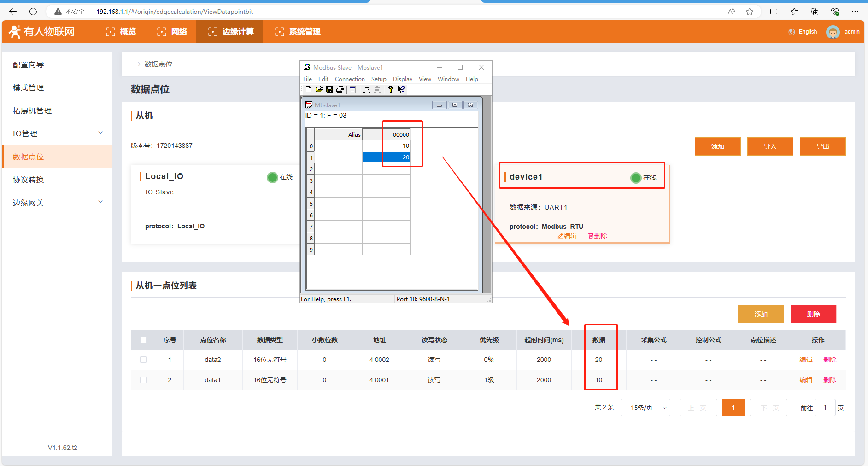The width and height of the screenshot is (868, 466).
Task: Click the yellow question mark About icon
Action: (x=391, y=89)
